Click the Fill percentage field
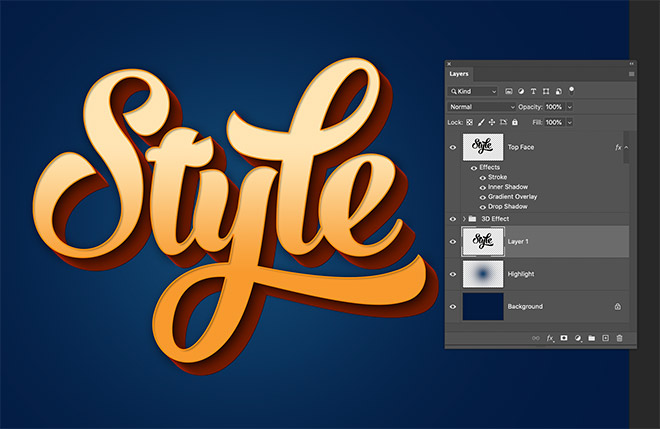The image size is (660, 429). [x=552, y=121]
